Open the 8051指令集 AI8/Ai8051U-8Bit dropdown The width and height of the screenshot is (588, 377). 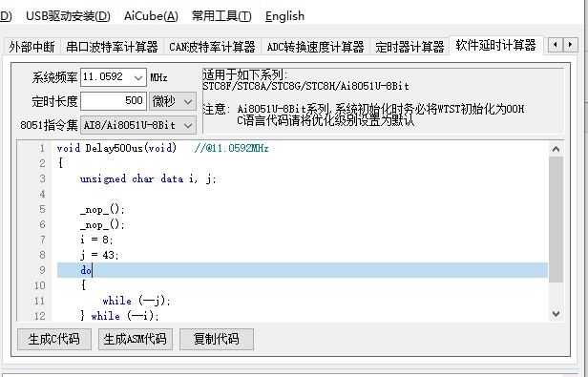click(x=138, y=125)
